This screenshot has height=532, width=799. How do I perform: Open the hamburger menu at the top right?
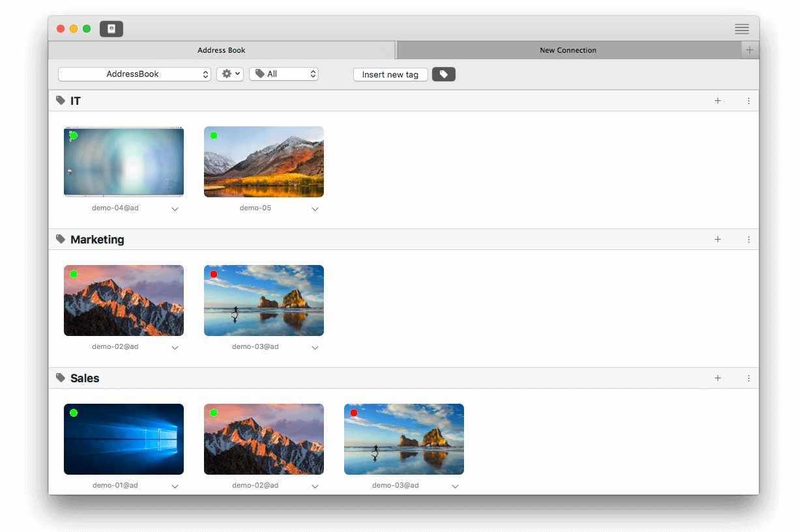[742, 29]
